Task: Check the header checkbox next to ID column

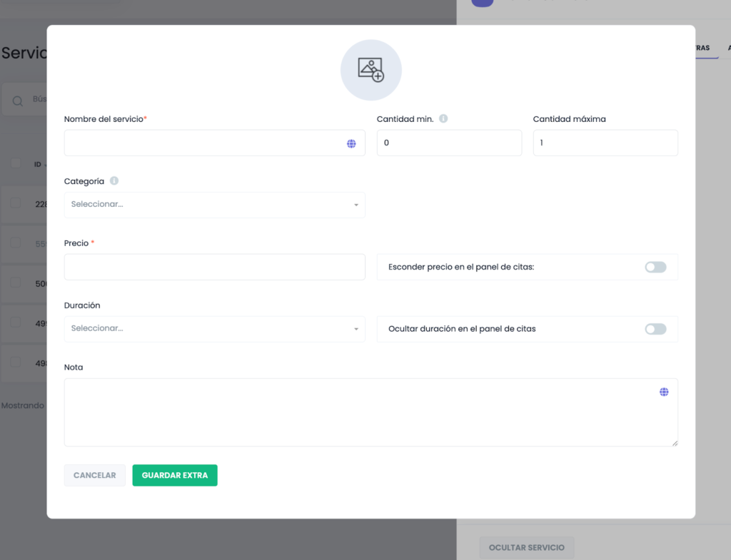Action: tap(16, 163)
